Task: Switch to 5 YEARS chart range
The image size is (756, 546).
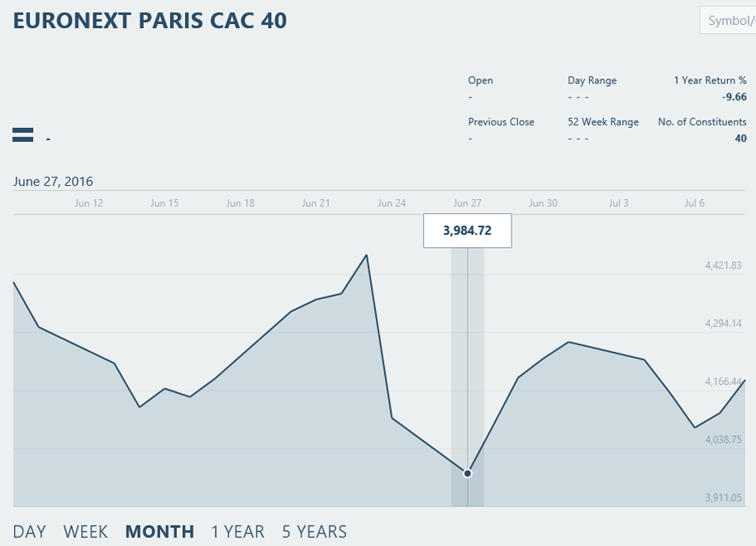Action: (314, 532)
